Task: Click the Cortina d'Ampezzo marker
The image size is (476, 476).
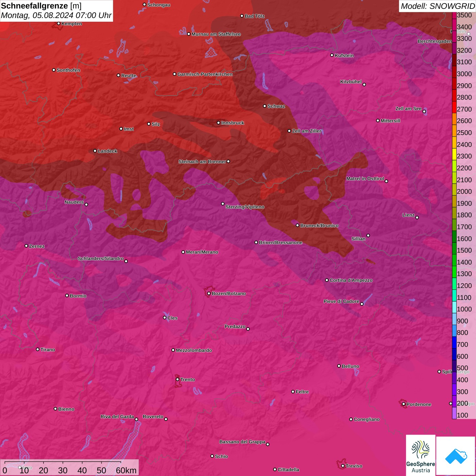Action: click(x=327, y=280)
